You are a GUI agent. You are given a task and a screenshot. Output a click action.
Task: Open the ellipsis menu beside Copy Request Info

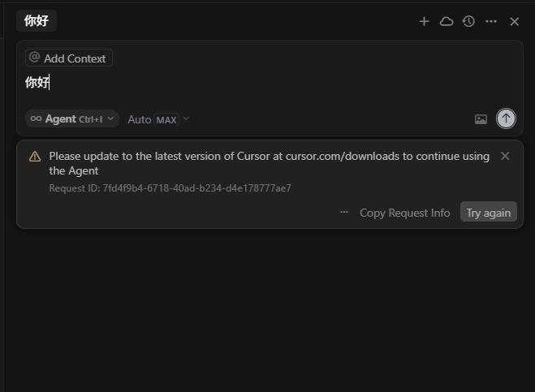click(x=344, y=212)
